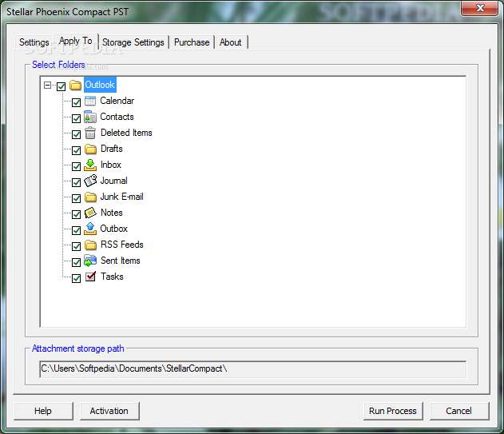The image size is (504, 434).
Task: Click the Sent Items icon
Action: click(90, 261)
